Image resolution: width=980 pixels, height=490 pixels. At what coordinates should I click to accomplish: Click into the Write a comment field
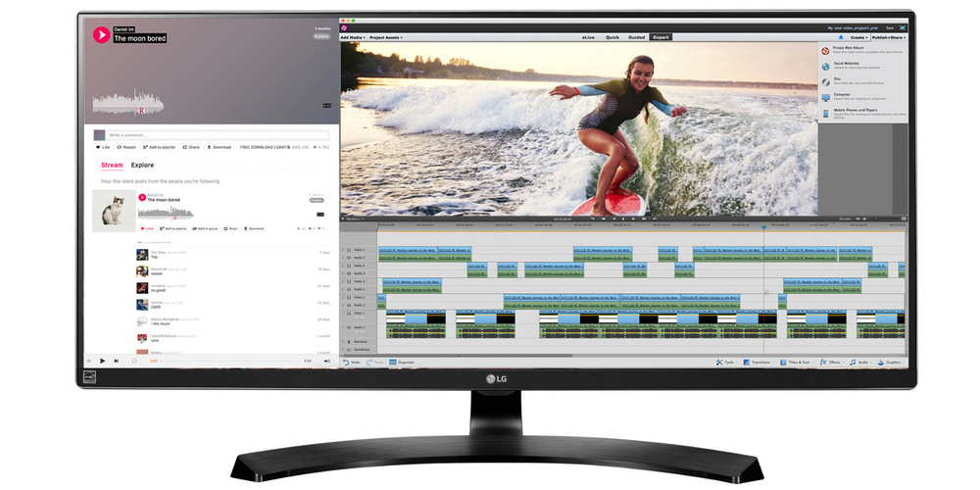click(216, 134)
